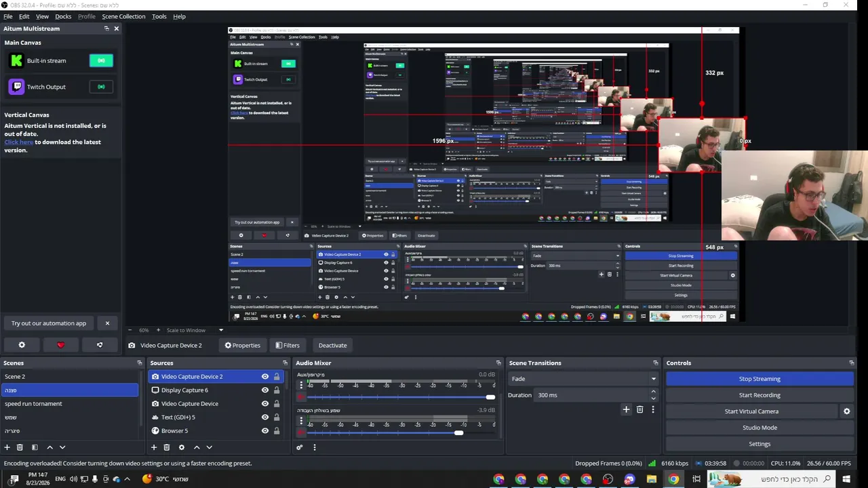Open transition properties three-dot menu
This screenshot has height=488, width=868.
pos(653,409)
